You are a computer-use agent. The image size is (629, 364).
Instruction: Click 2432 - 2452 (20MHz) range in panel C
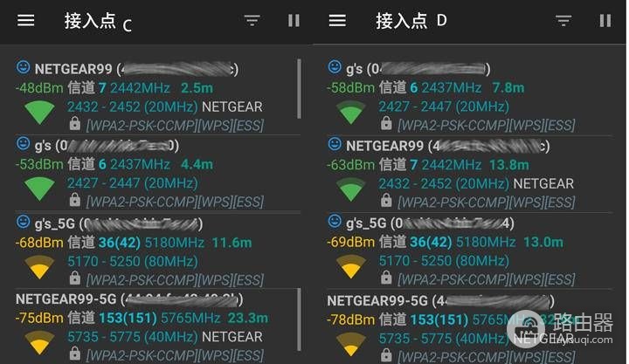click(x=133, y=106)
